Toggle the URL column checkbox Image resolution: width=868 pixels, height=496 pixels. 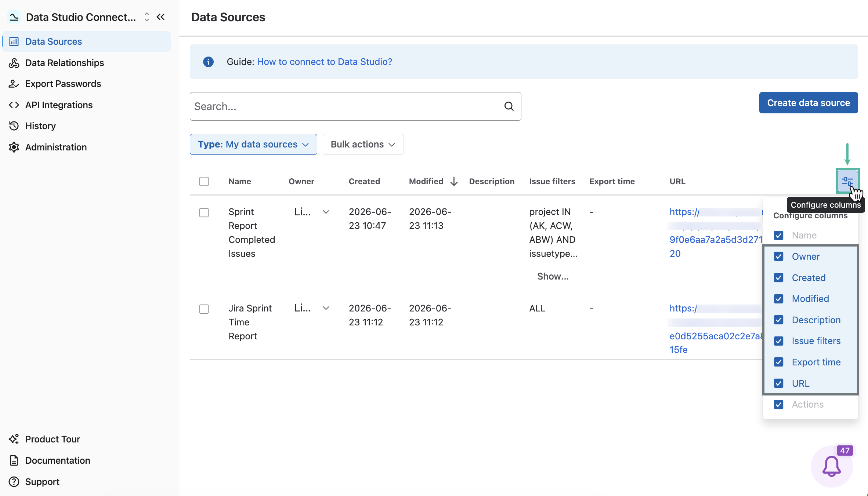click(779, 383)
